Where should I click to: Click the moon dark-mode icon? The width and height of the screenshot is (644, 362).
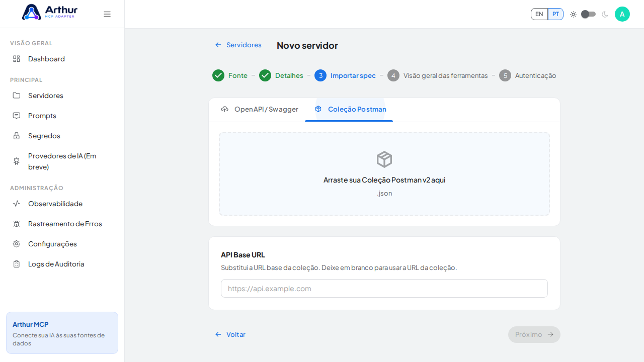tap(605, 14)
